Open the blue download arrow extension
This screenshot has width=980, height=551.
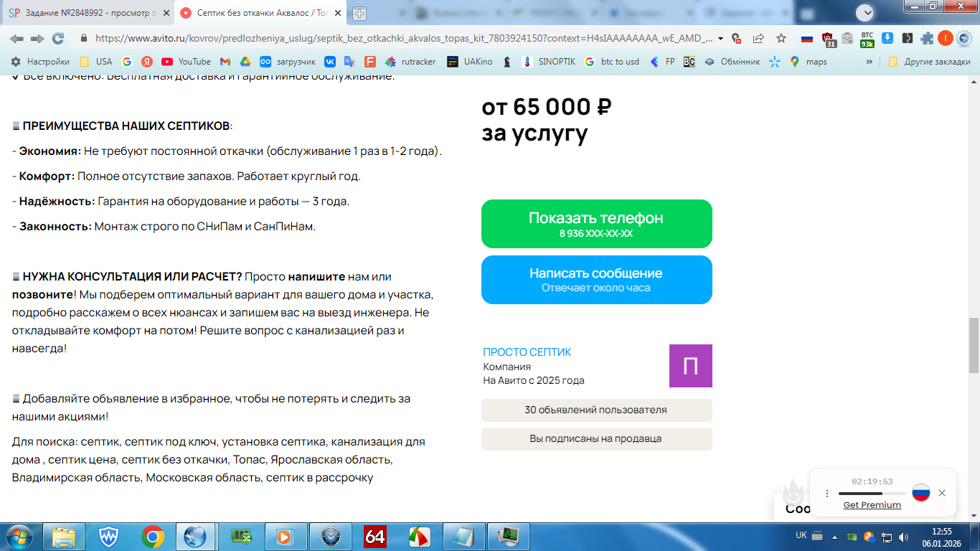(x=887, y=39)
